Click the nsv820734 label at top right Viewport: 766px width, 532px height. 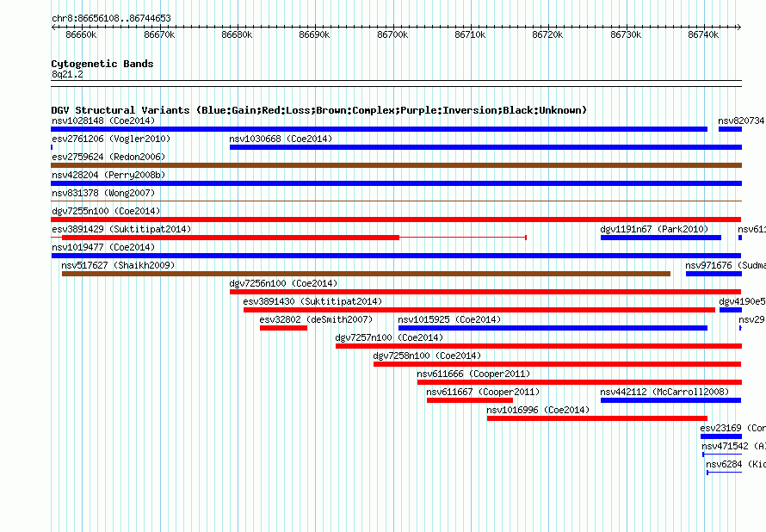coord(741,121)
